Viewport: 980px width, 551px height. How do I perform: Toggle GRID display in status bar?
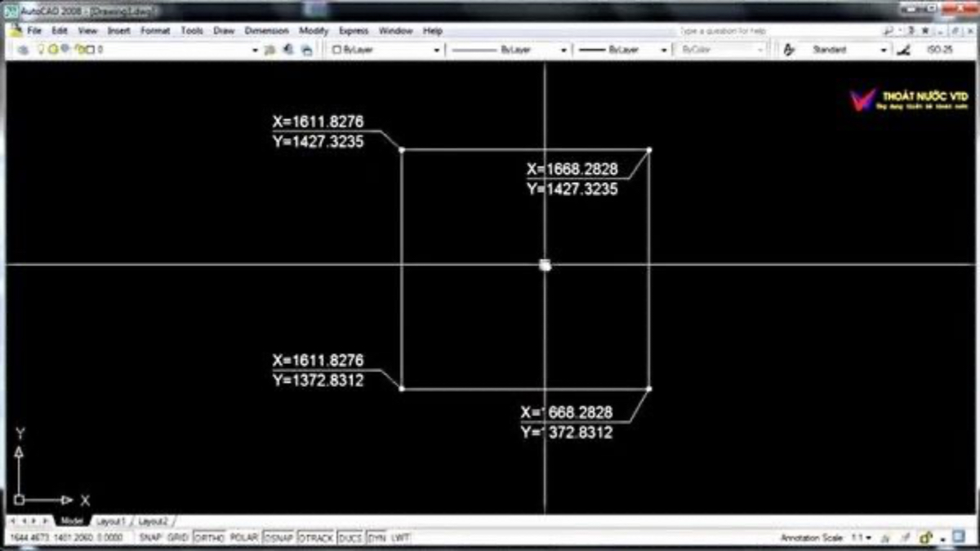click(177, 538)
